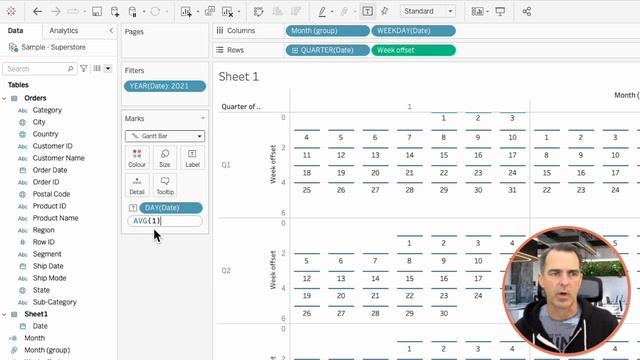Select the Order Date field

[x=50, y=170]
